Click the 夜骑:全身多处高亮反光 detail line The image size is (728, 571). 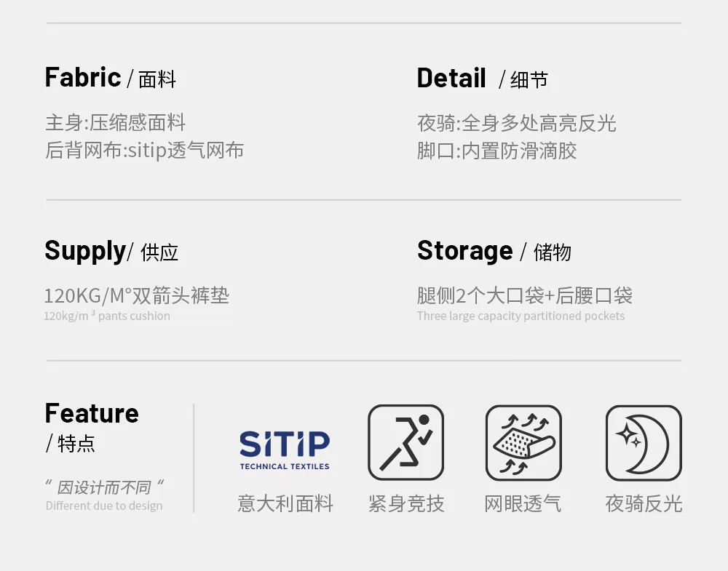pos(516,123)
